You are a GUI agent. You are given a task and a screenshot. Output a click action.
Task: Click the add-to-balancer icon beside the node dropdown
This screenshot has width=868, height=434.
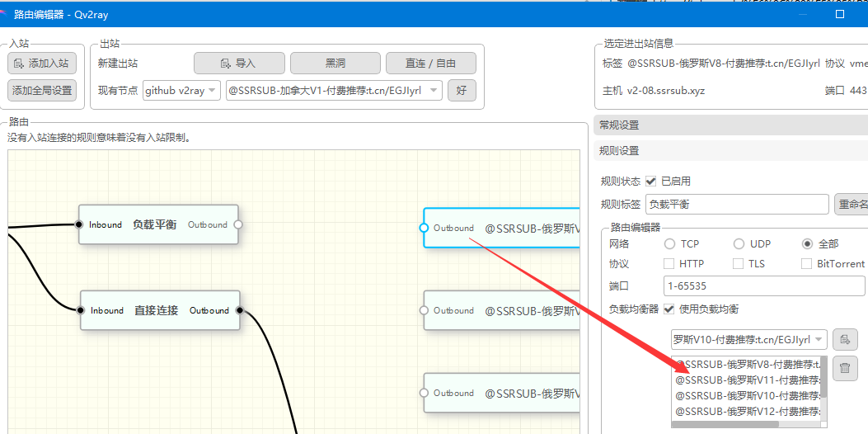pyautogui.click(x=845, y=339)
